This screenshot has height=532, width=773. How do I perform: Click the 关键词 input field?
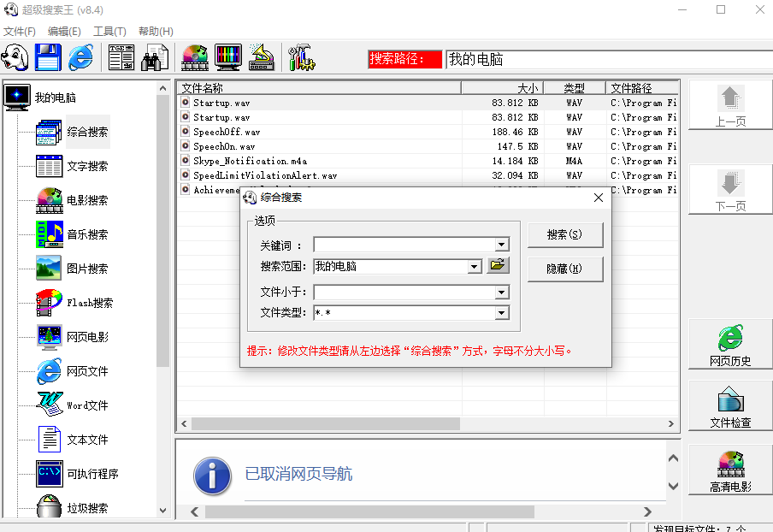(404, 245)
